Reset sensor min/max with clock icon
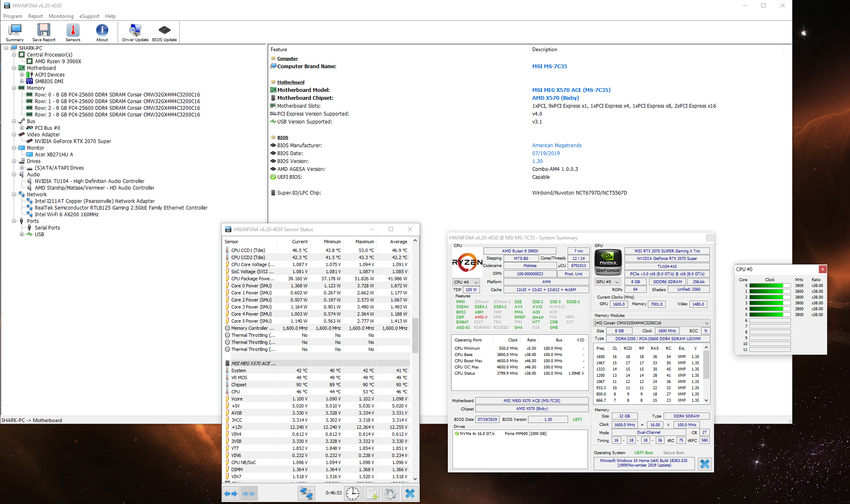Screen dimensions: 850x504 tap(353, 494)
